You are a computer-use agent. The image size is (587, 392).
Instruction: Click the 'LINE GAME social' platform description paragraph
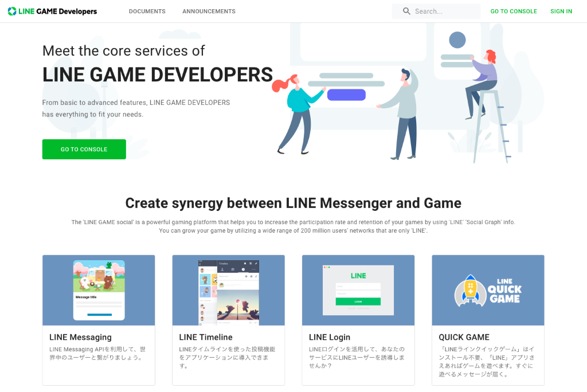point(293,226)
